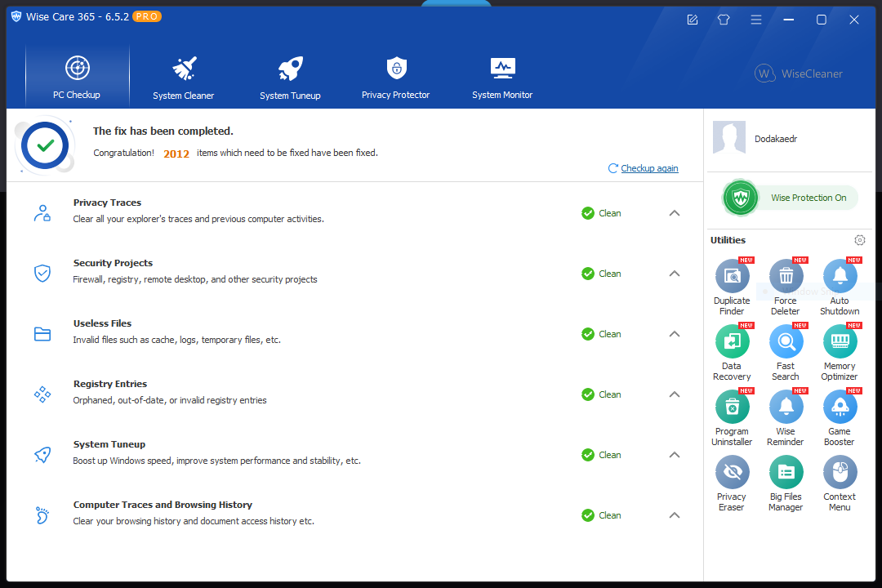Toggle the Wise Protection On switch
This screenshot has width=882, height=588.
click(x=791, y=198)
